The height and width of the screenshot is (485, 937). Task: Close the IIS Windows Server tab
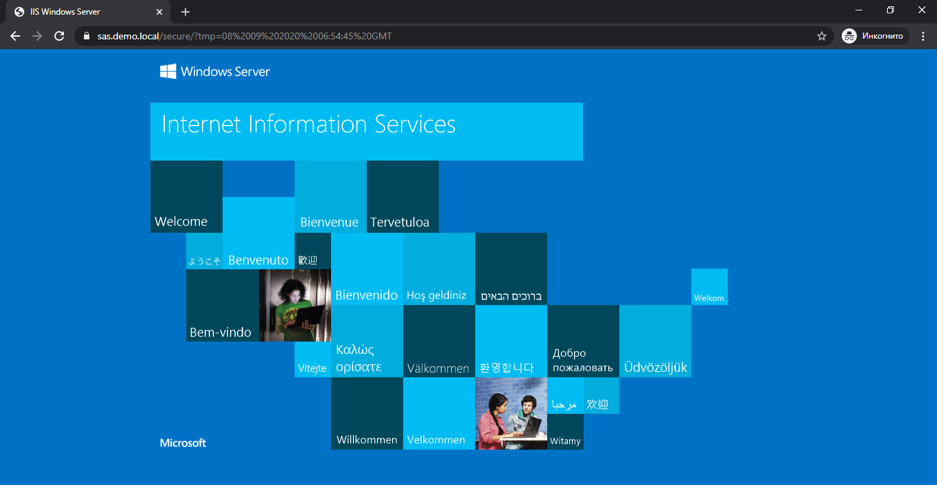click(x=159, y=12)
